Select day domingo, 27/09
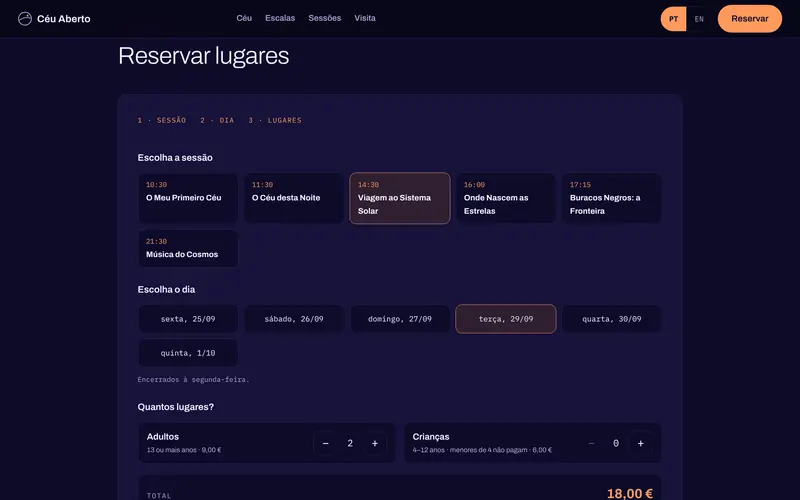The image size is (800, 500). 400,319
